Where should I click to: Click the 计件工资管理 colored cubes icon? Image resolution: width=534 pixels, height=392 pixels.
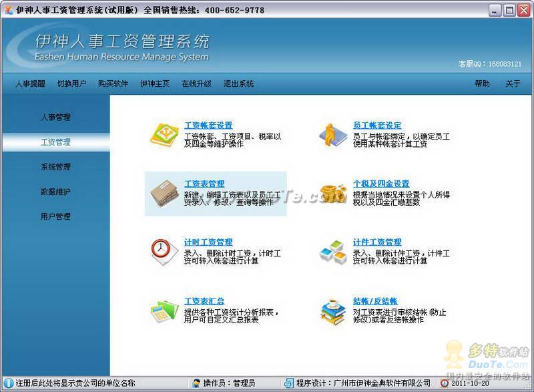(331, 251)
